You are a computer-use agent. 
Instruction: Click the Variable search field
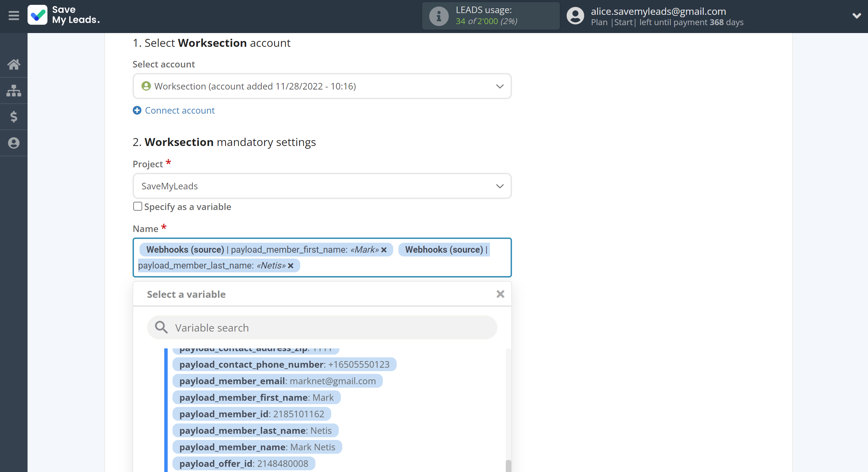pyautogui.click(x=322, y=327)
